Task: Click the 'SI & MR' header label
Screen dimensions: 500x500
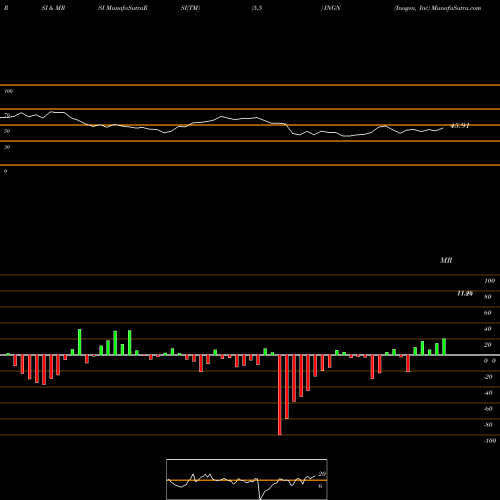Action: pyautogui.click(x=53, y=8)
